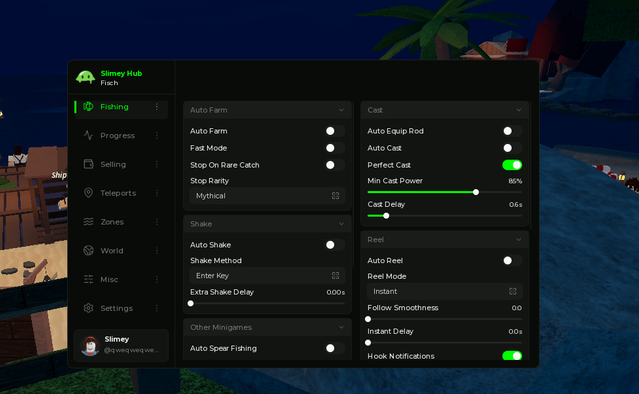
Task: Click the 0.6s cast delay value
Action: coord(516,205)
